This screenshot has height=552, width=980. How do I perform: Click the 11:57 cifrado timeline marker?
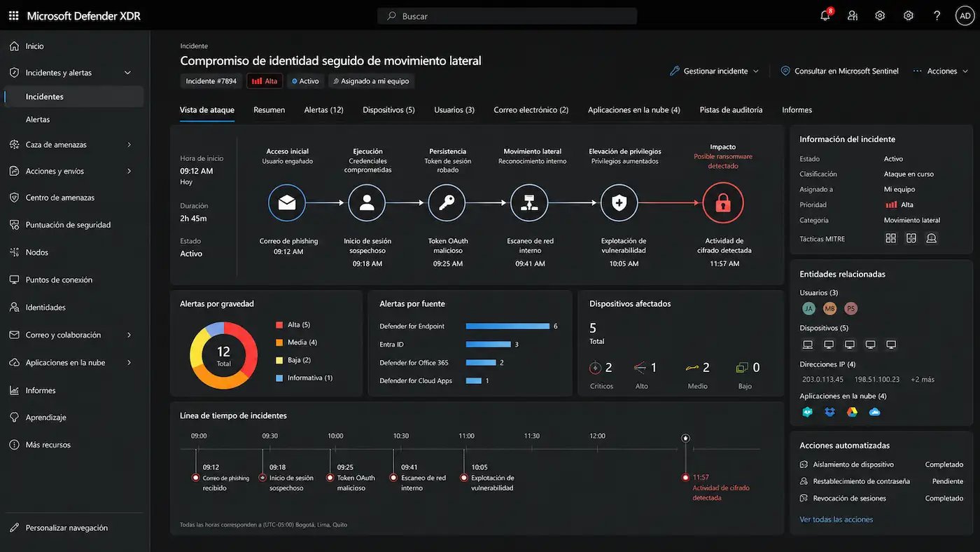685,478
